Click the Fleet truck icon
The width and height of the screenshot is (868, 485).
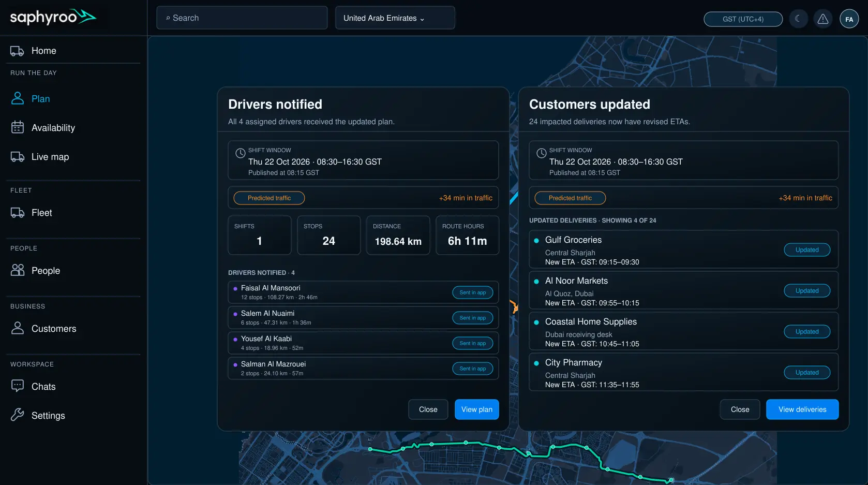click(18, 212)
